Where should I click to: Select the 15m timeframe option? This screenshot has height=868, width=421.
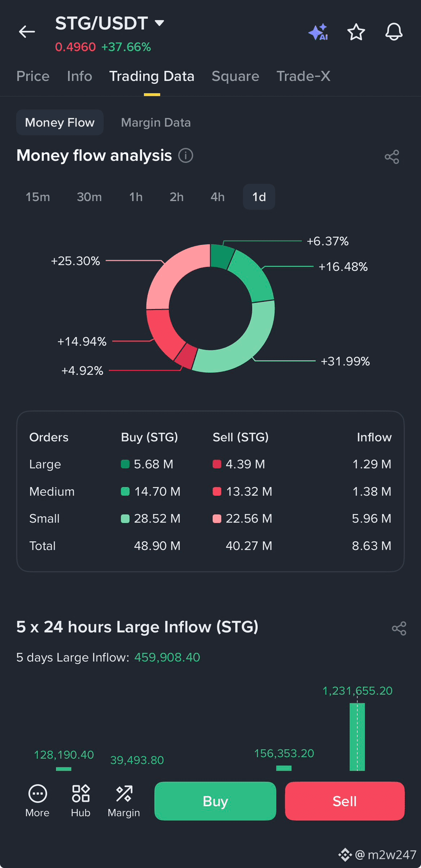38,197
